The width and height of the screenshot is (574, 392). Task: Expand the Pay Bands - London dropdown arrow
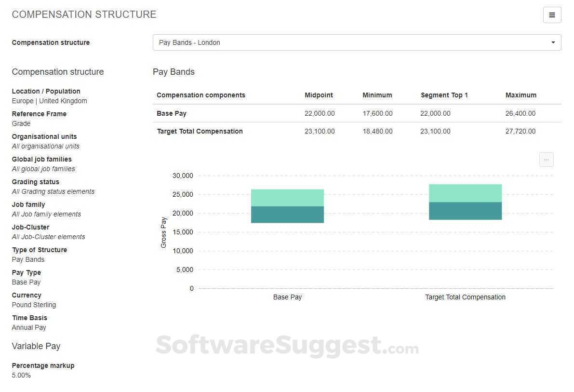coord(553,42)
